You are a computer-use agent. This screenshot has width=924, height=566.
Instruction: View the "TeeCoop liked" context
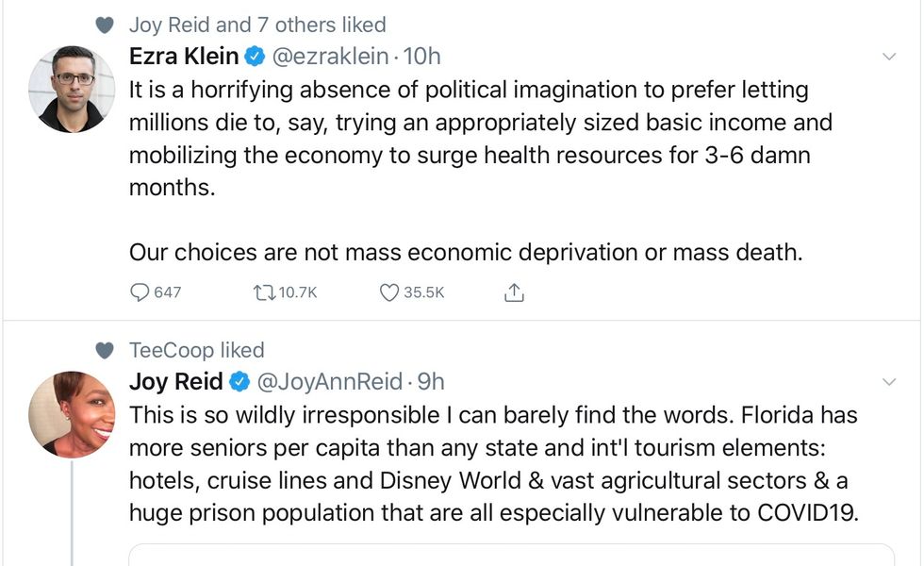196,350
